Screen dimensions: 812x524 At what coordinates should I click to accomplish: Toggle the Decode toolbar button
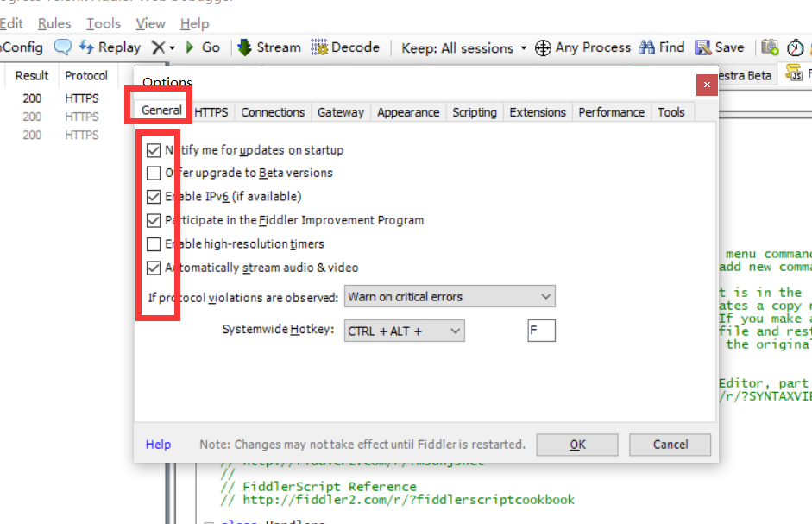[345, 47]
